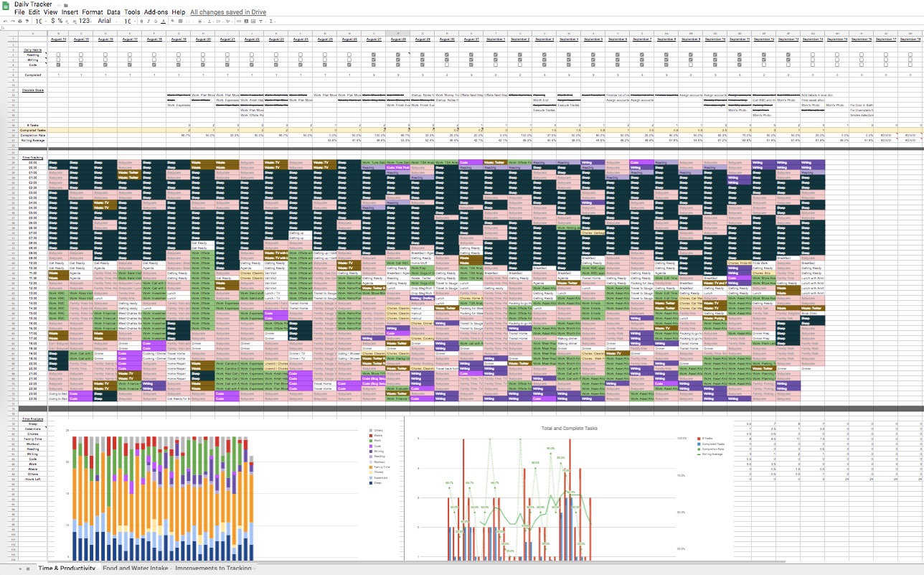Click the Insert chart icon
This screenshot has height=575, width=924.
253,22
